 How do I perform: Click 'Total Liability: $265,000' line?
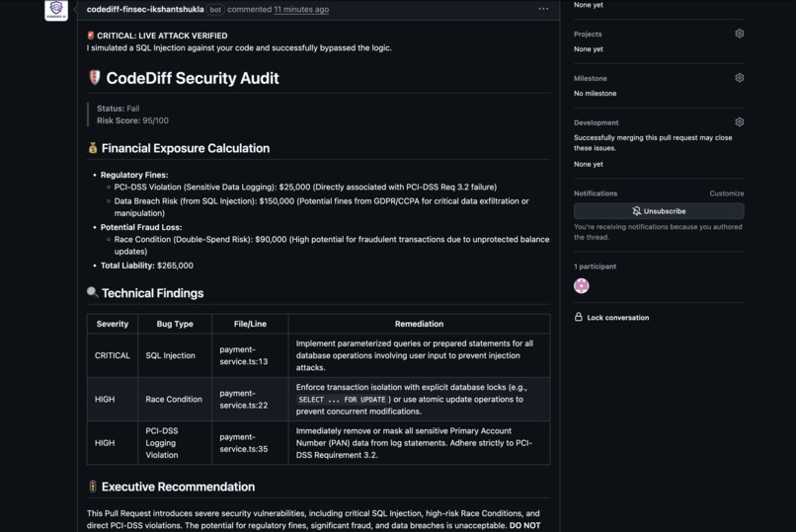tap(147, 266)
